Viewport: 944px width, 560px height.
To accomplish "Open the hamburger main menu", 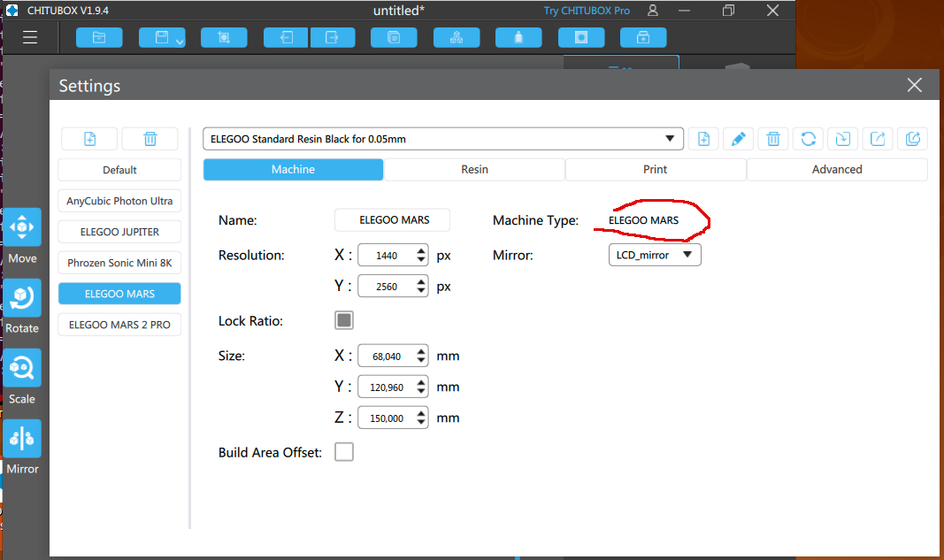I will point(30,37).
